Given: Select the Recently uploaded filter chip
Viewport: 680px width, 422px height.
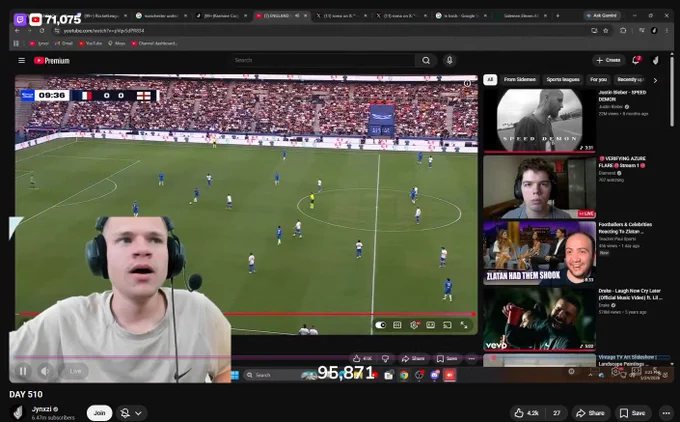Looking at the screenshot, I should tap(630, 80).
